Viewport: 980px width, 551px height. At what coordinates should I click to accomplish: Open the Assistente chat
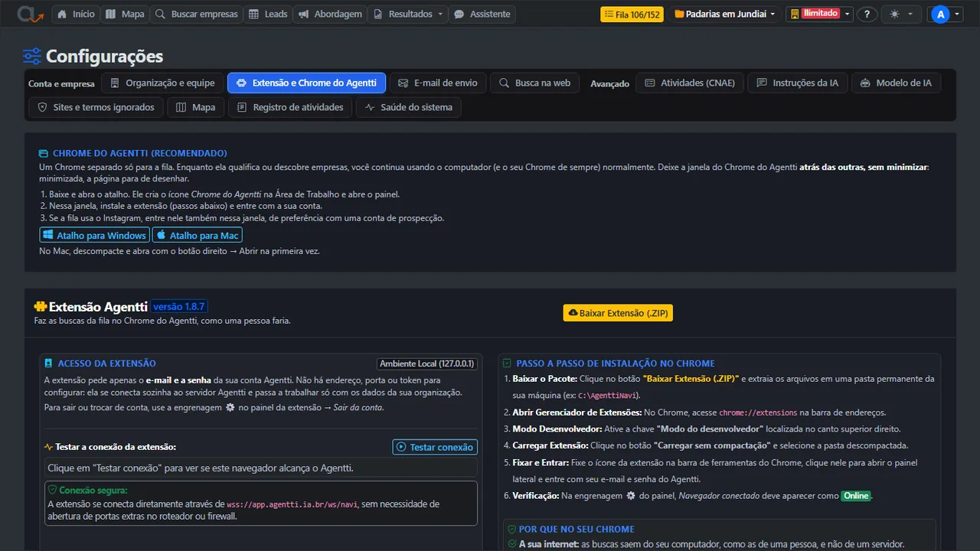tap(482, 14)
